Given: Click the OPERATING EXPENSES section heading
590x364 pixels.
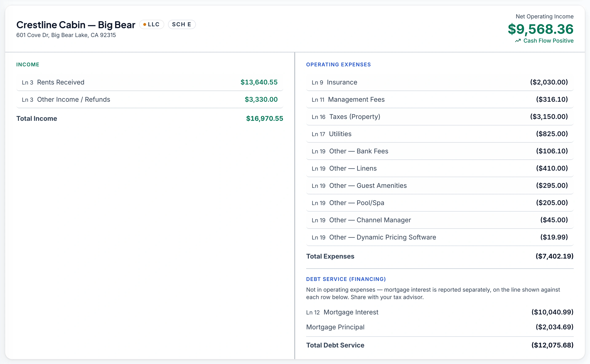Looking at the screenshot, I should click(338, 64).
